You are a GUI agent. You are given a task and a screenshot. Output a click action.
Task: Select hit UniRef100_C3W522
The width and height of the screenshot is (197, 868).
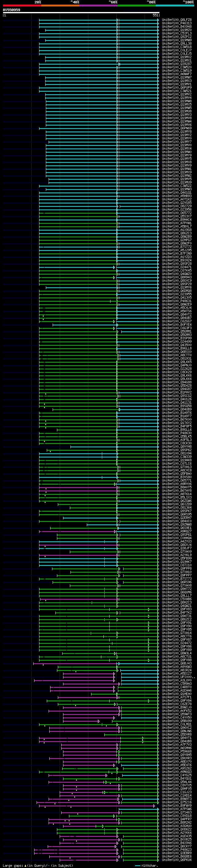[x=177, y=186]
